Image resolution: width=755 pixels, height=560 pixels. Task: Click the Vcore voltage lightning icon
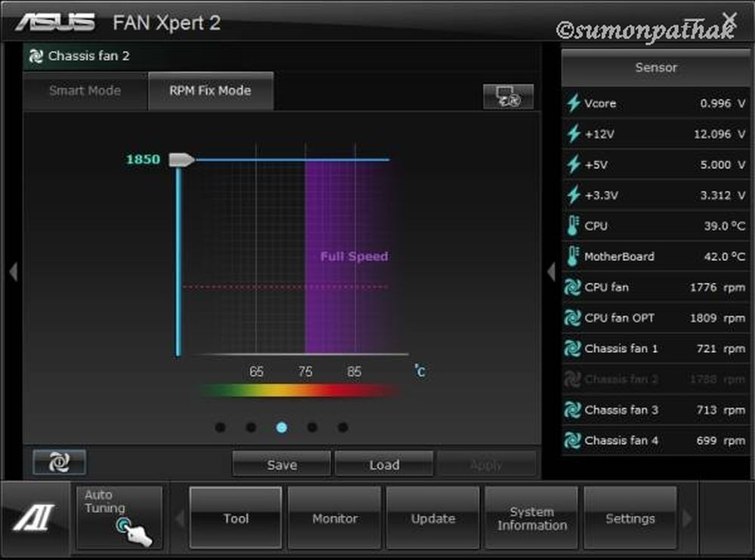tap(573, 103)
